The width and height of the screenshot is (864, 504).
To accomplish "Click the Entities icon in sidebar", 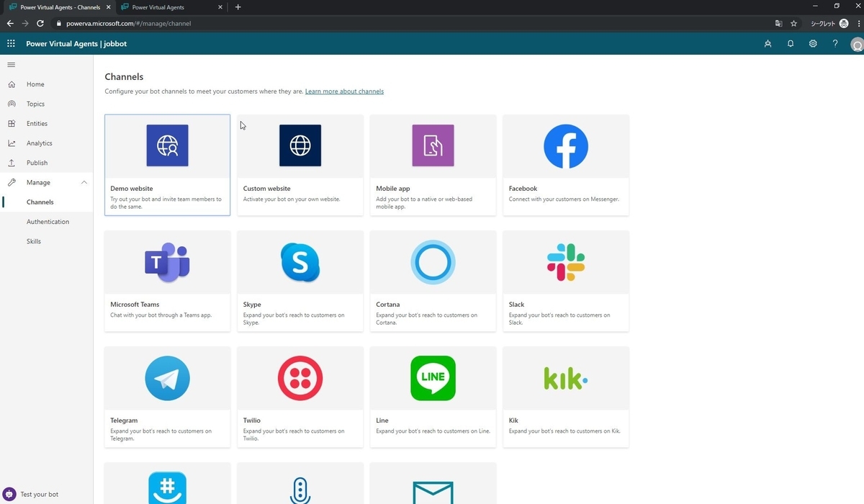I will [12, 123].
